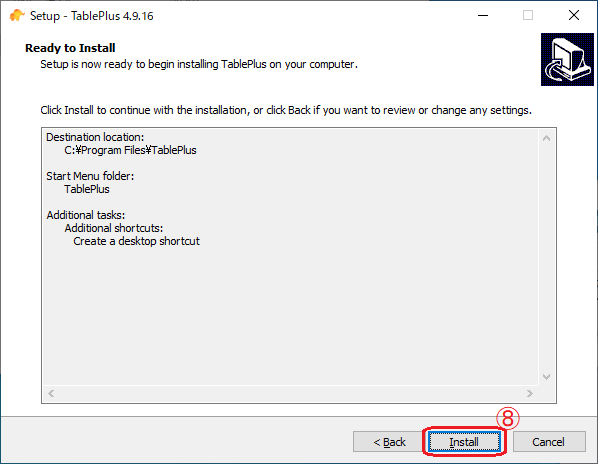This screenshot has width=598, height=464.
Task: Click the title bar text 'Setup - TablePlus 4.9.16'
Action: [x=92, y=16]
